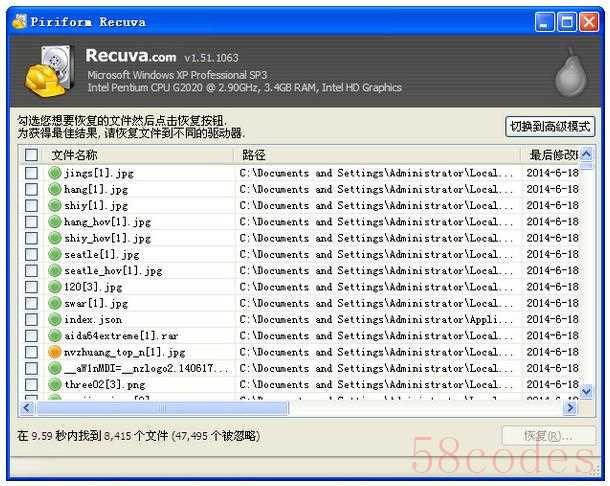Click the Recuva title bar app icon
The width and height of the screenshot is (610, 486).
[19, 21]
